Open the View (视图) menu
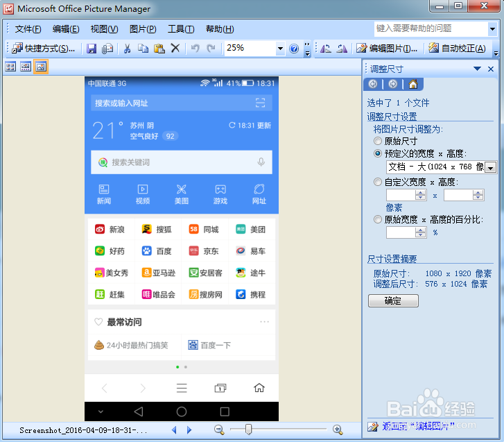The height and width of the screenshot is (442, 504). click(x=104, y=29)
